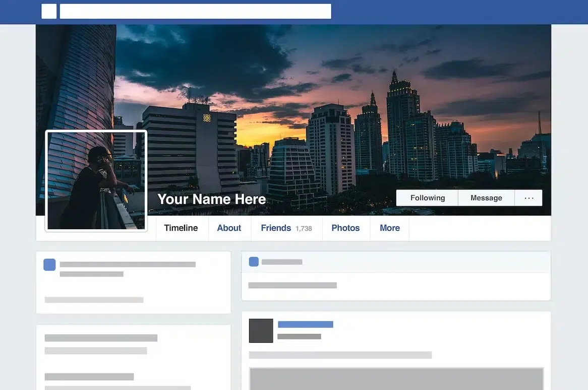Select the Photos tab
Image resolution: width=588 pixels, height=390 pixels.
click(345, 228)
